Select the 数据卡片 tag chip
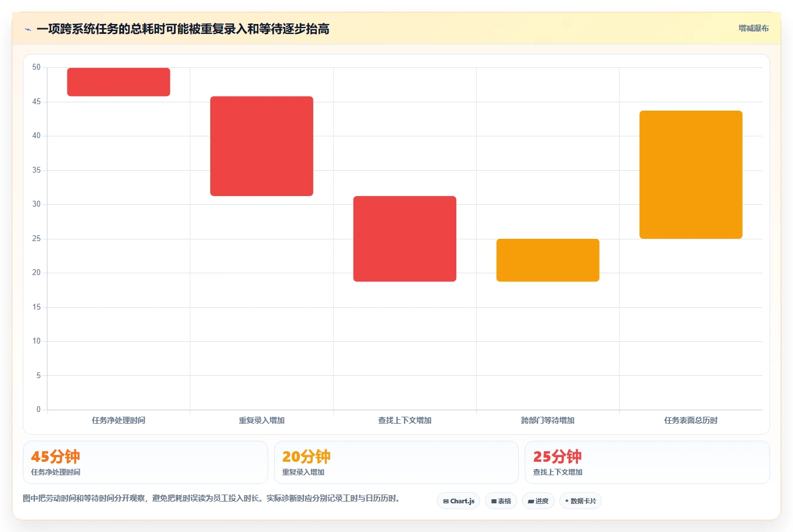The image size is (793, 532). coord(580,501)
